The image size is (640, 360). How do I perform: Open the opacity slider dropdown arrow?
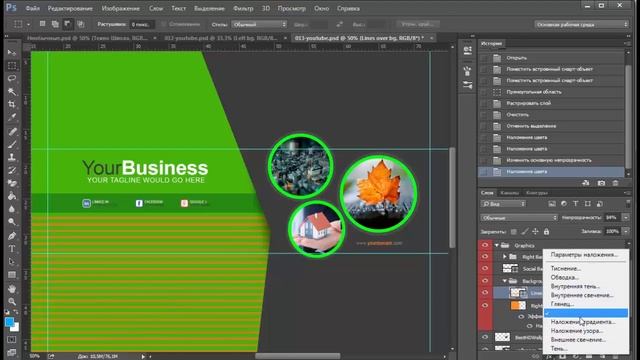pyautogui.click(x=626, y=218)
